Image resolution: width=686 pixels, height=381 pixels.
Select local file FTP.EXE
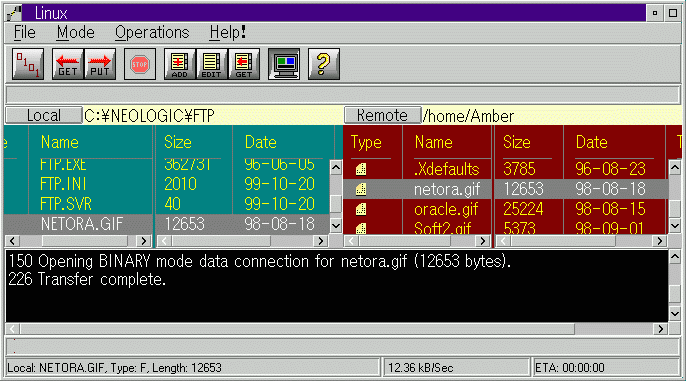63,165
